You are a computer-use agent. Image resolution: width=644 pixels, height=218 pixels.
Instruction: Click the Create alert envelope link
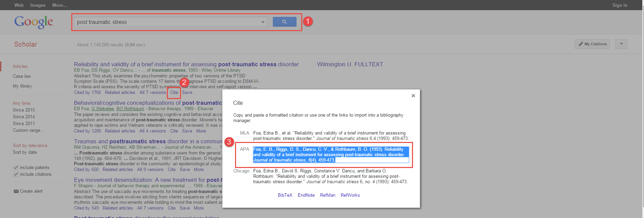point(28,191)
